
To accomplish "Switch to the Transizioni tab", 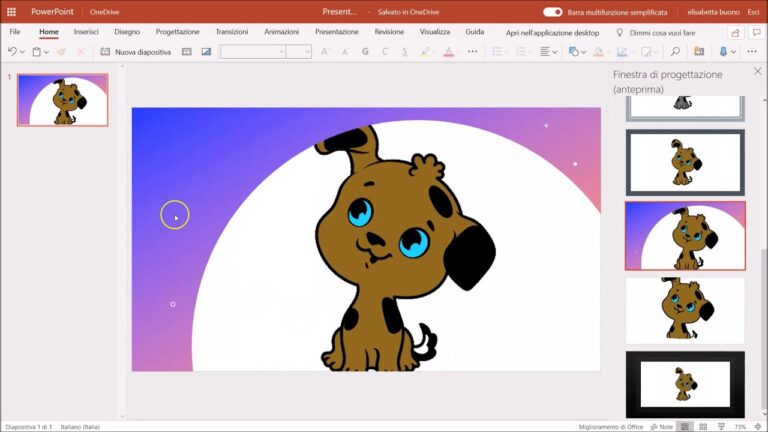I will click(232, 32).
